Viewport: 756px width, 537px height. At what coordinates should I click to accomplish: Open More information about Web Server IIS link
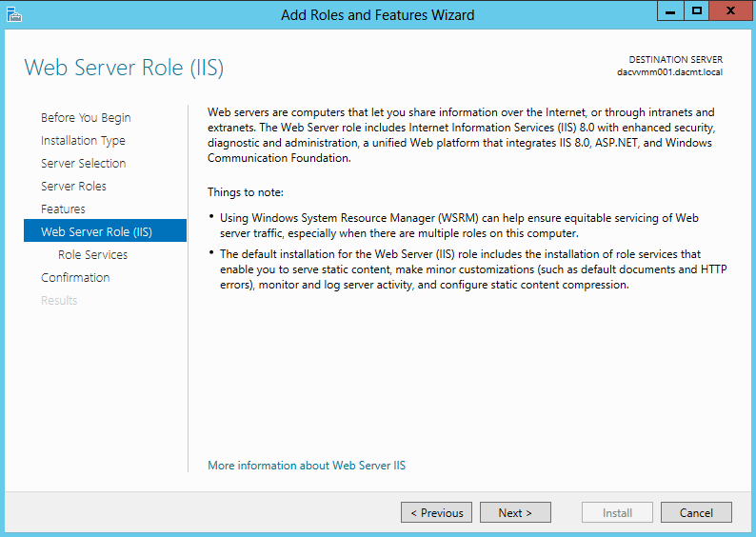(x=307, y=466)
